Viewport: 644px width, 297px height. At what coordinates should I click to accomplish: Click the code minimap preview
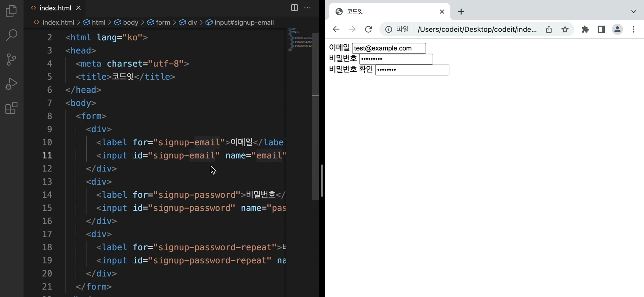click(299, 39)
